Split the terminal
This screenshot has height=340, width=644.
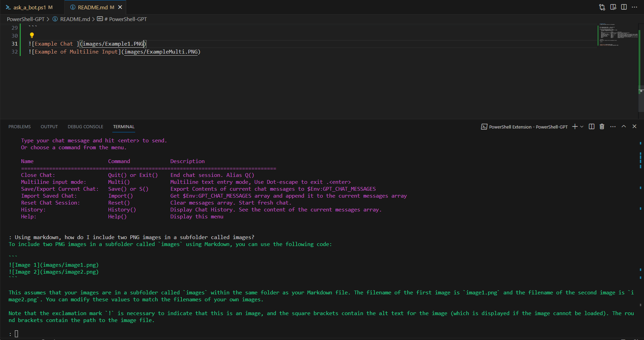click(591, 126)
